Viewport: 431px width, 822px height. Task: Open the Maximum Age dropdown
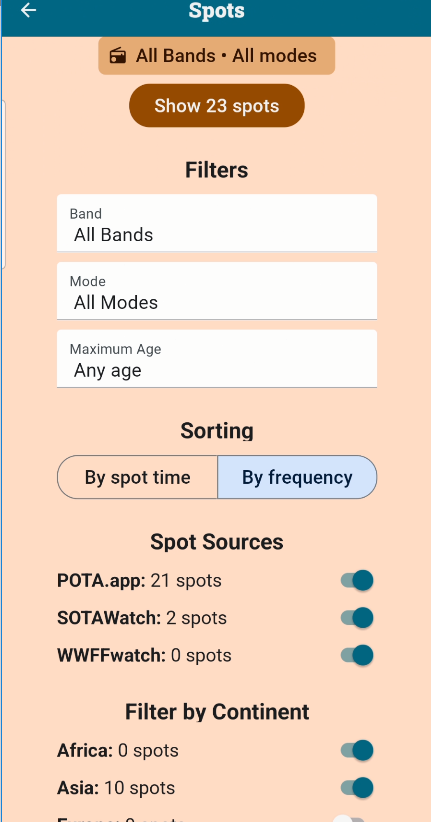[217, 359]
